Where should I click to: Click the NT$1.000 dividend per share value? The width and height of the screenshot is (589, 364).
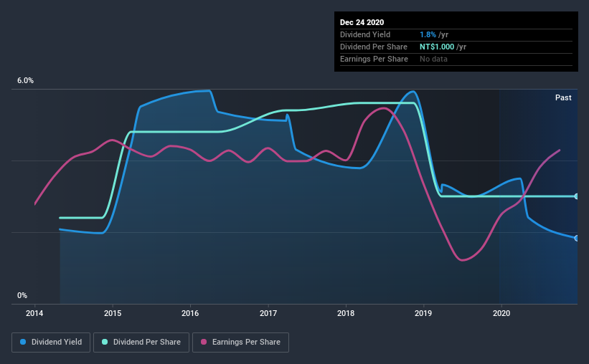(437, 47)
